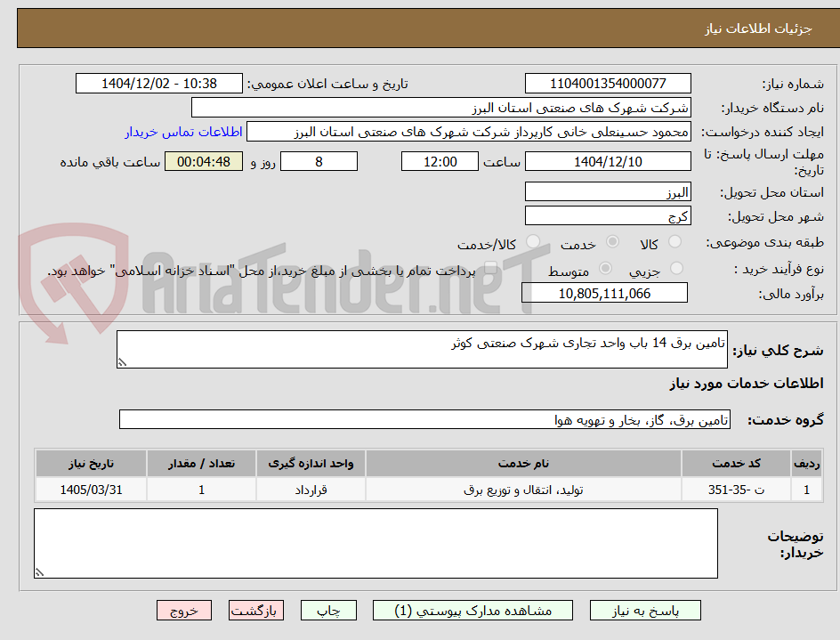Click the request creator name field

click(469, 132)
